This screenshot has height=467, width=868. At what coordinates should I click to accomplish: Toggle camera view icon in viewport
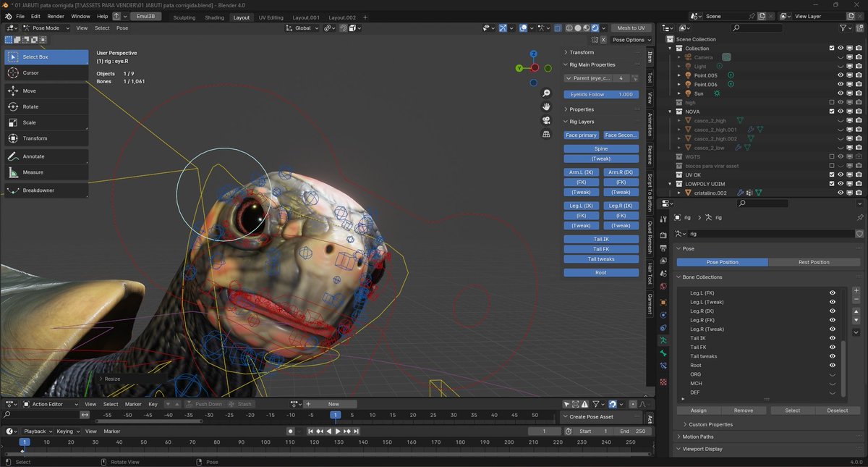pos(547,120)
